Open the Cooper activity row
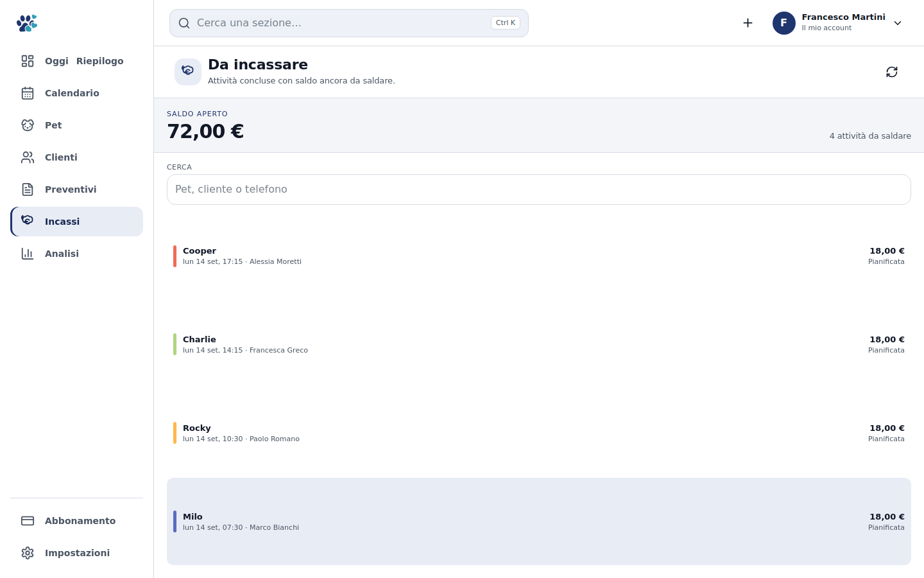The image size is (924, 578). click(x=539, y=256)
